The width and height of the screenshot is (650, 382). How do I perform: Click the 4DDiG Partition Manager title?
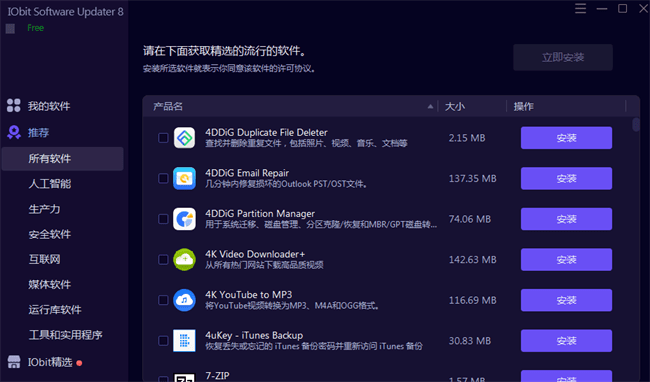coord(260,214)
